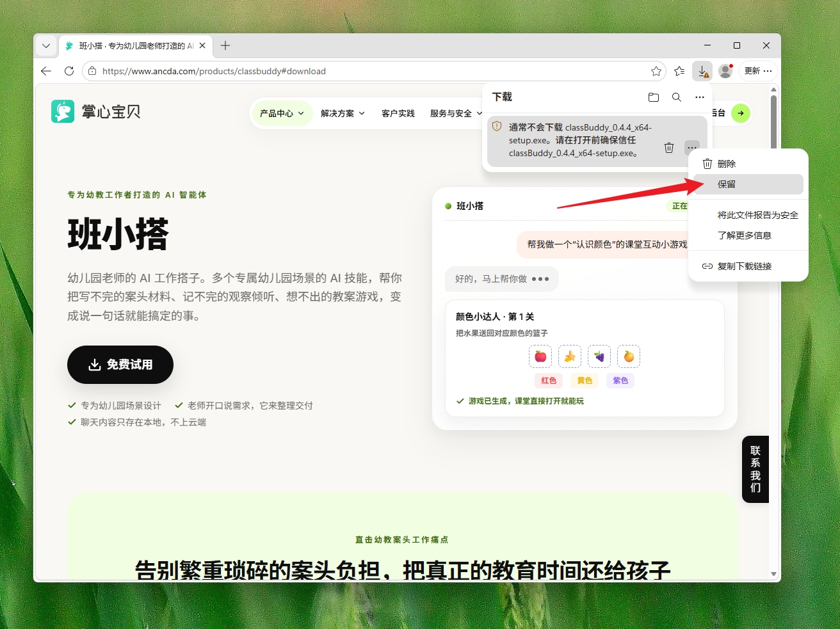
Task: Click the 更新 browser menu button
Action: 758,71
